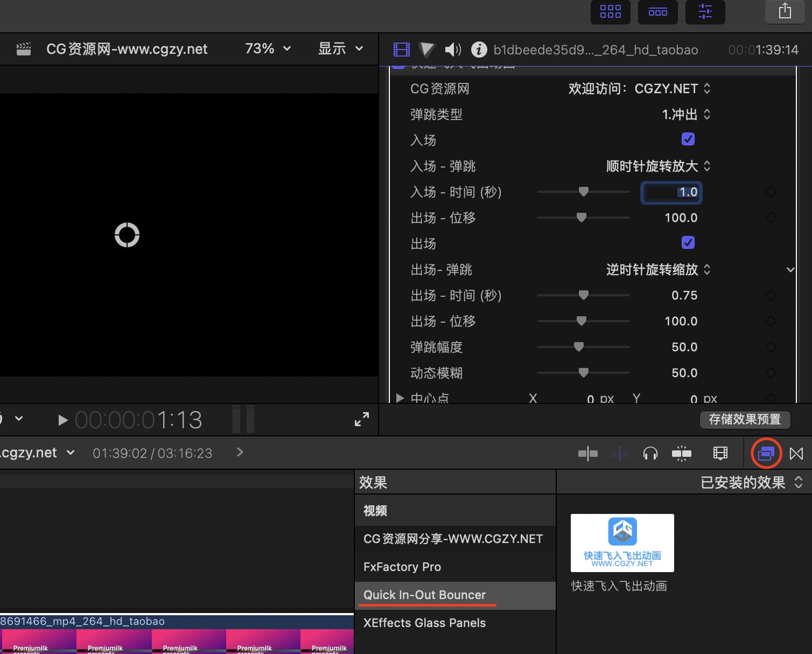This screenshot has width=812, height=654.
Task: Click the 中心点 Y value field
Action: click(695, 399)
